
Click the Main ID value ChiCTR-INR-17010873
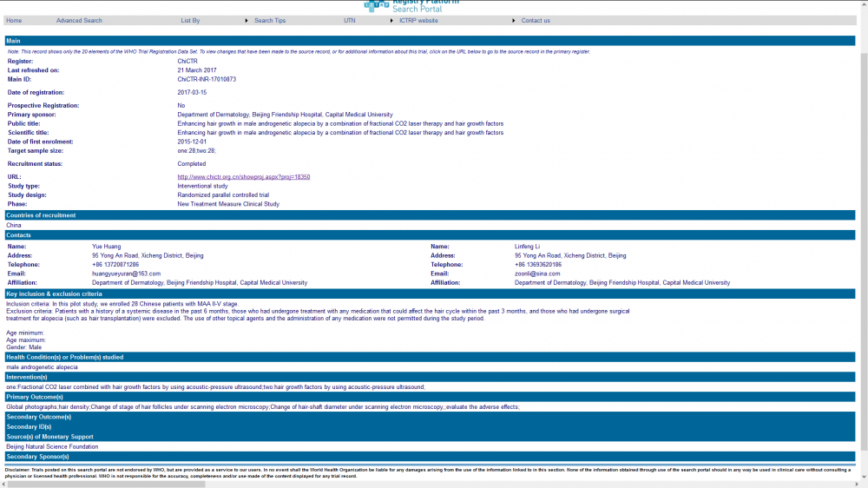point(206,79)
